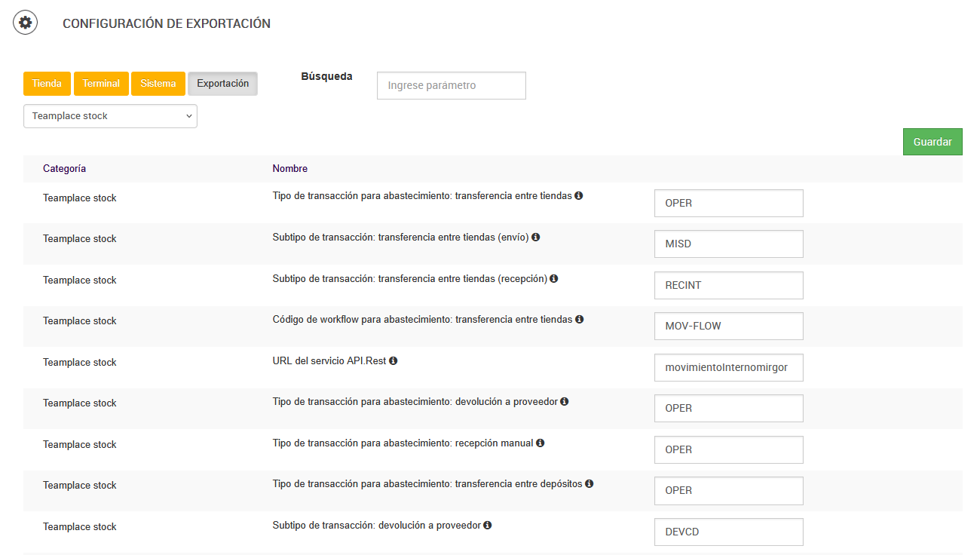980x555 pixels.
Task: Open the 'Teamplace stock' category dropdown
Action: click(110, 116)
